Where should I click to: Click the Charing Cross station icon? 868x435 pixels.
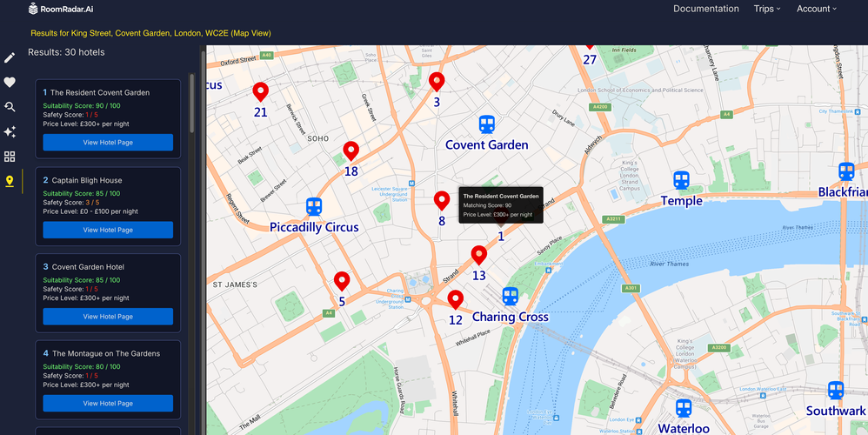[511, 297]
